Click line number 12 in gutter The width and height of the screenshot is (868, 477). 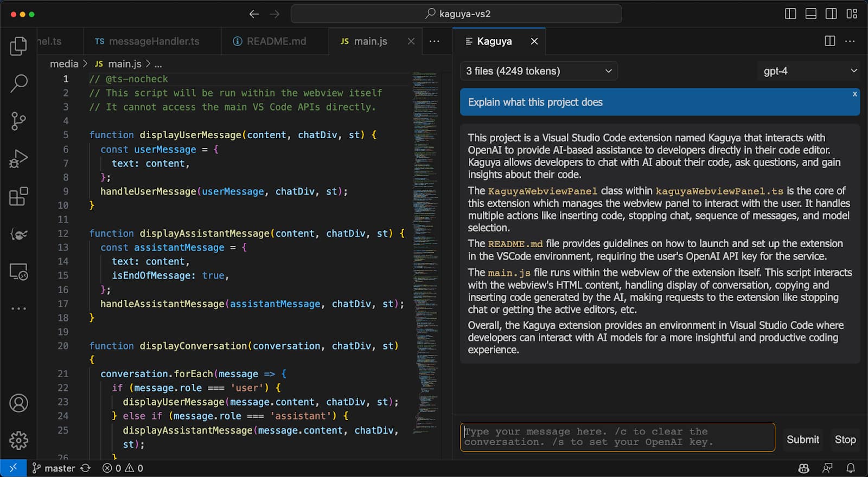click(x=63, y=234)
